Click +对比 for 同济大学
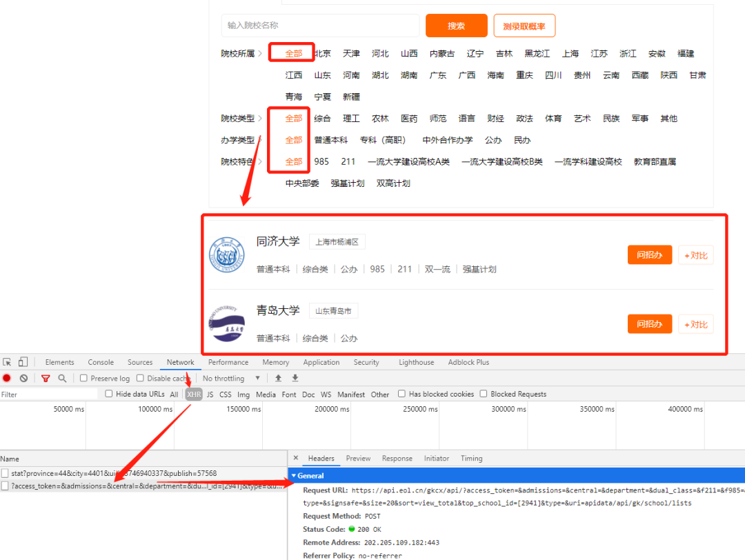Image resolution: width=745 pixels, height=560 pixels. pos(695,256)
